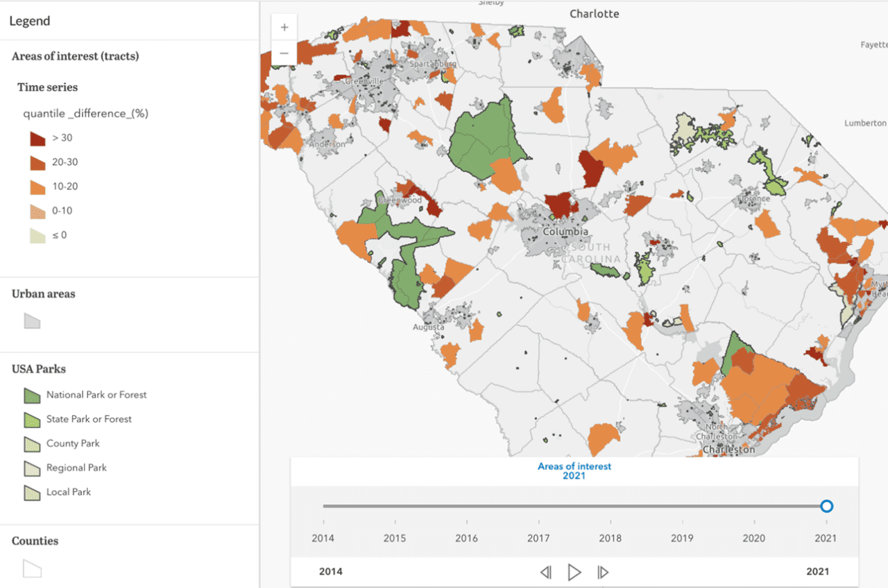The width and height of the screenshot is (888, 588).
Task: Click the zoom in plus button
Action: coord(284,28)
